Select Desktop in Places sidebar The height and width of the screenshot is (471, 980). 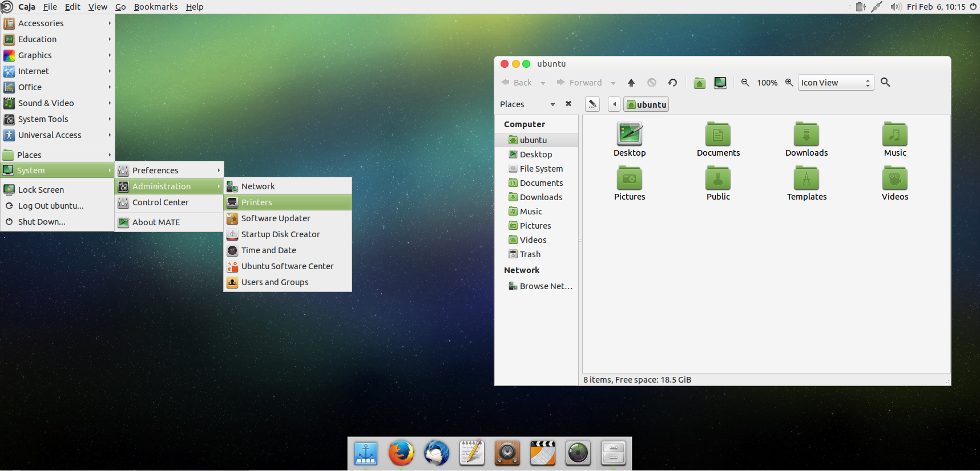pyautogui.click(x=537, y=155)
